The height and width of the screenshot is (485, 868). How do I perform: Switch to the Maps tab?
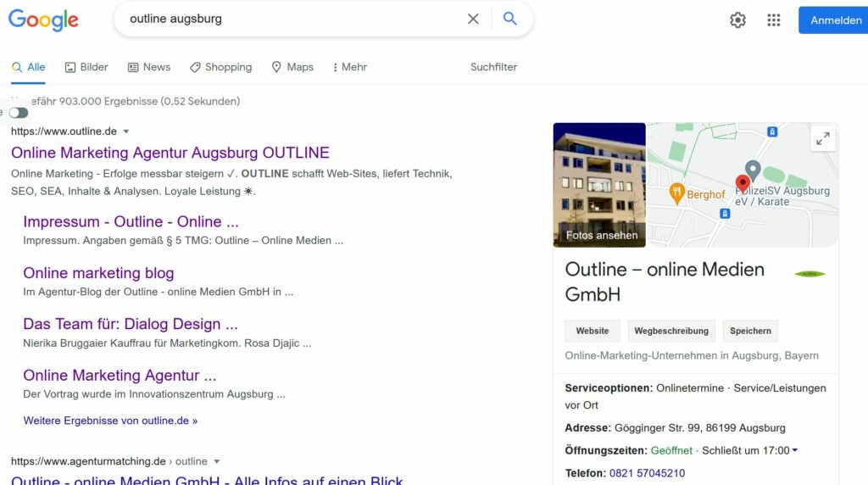pyautogui.click(x=292, y=67)
